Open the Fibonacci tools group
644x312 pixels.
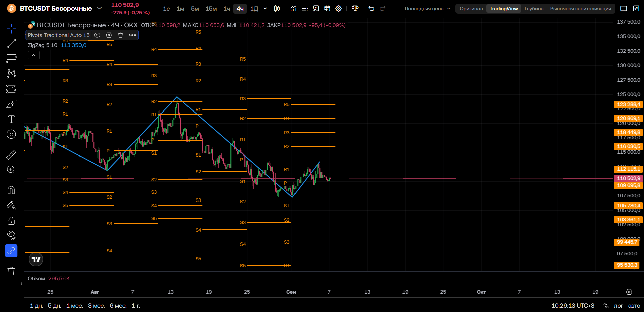[11, 59]
